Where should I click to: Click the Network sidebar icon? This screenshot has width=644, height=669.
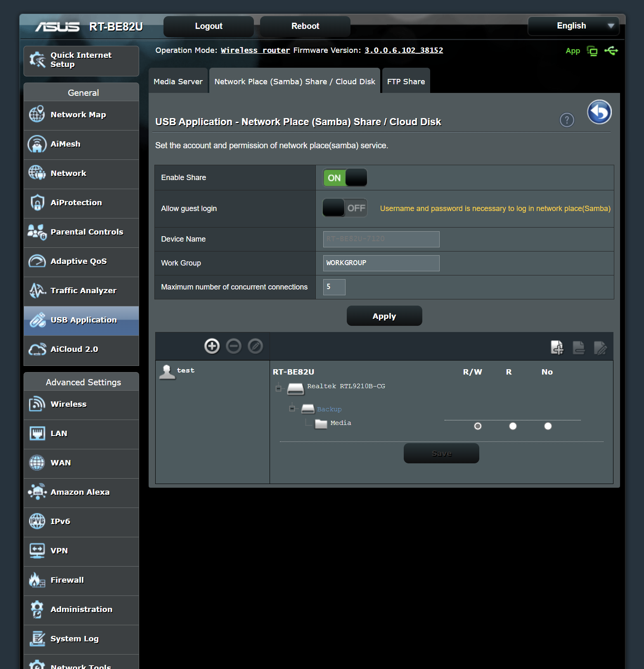37,173
